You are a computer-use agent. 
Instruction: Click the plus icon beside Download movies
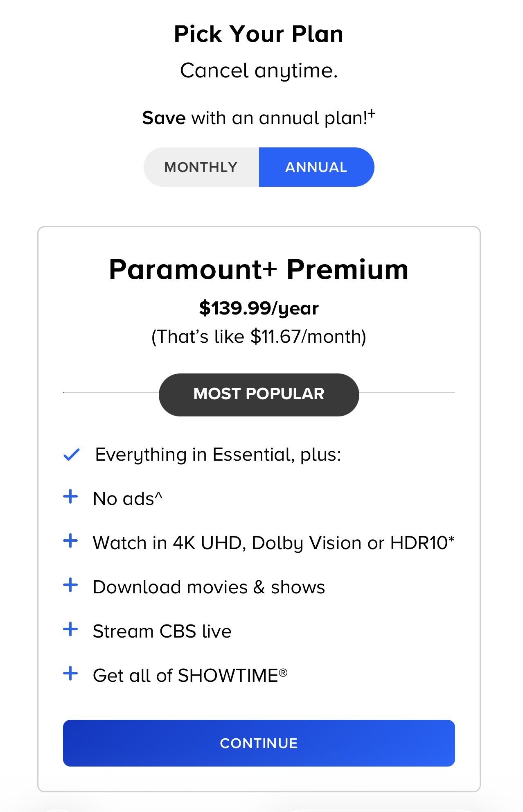70,585
